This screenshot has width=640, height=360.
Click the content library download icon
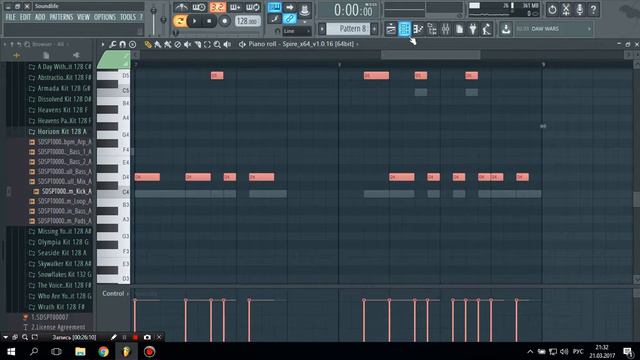pos(506,29)
